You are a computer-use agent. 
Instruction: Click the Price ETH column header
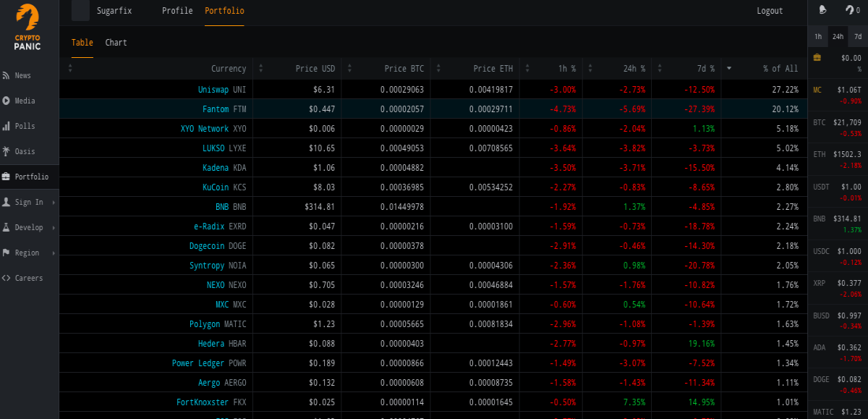(493, 69)
